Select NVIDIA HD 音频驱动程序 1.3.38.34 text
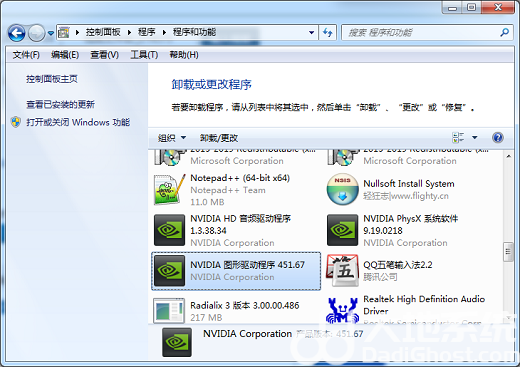The height and width of the screenshot is (367, 520). click(240, 225)
